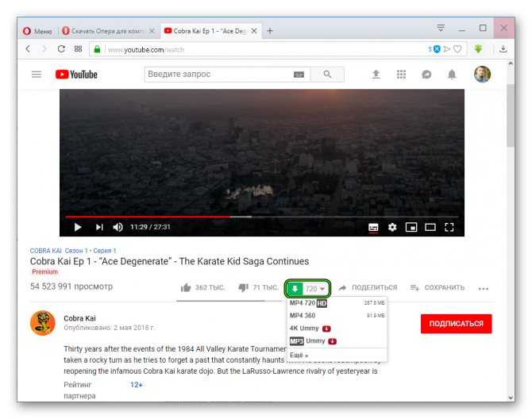Play the video
The image size is (532, 419).
click(x=78, y=227)
